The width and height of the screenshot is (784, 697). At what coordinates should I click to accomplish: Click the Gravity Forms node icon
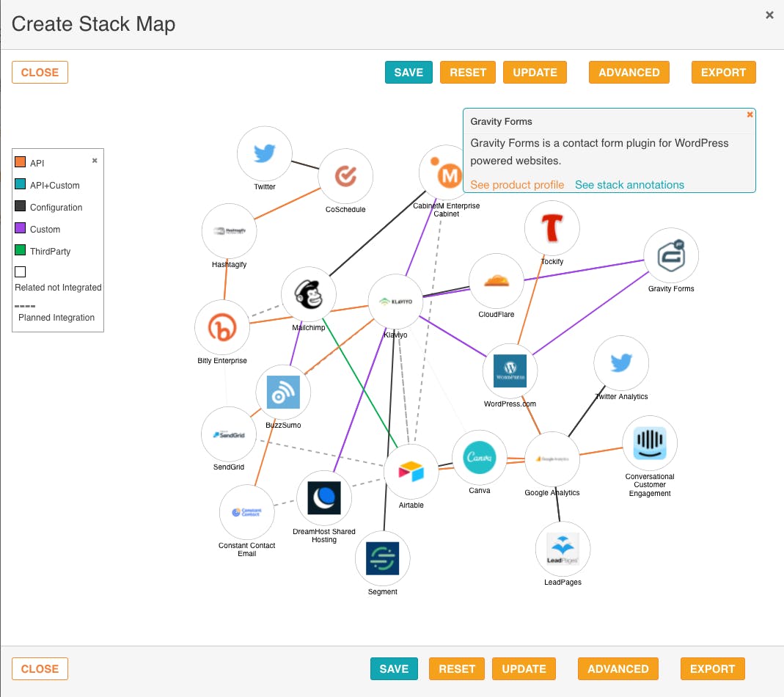pos(671,255)
